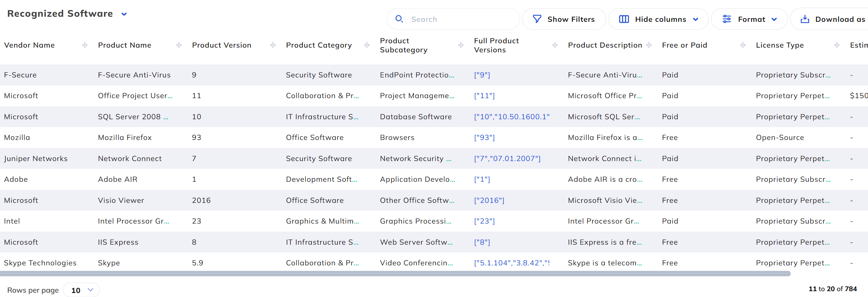Screen dimensions: 868x297
Task: Click Full Product Versions column handle icon
Action: coord(555,45)
